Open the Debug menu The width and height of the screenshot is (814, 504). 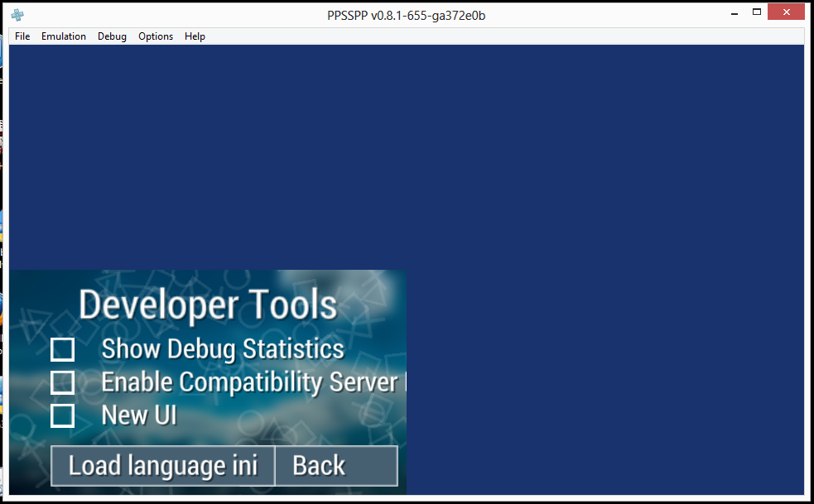click(112, 36)
